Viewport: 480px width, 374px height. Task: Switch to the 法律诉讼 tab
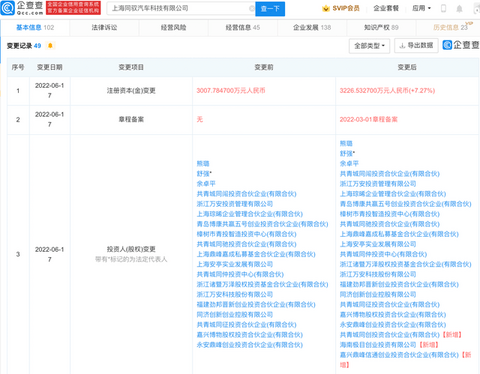click(104, 28)
